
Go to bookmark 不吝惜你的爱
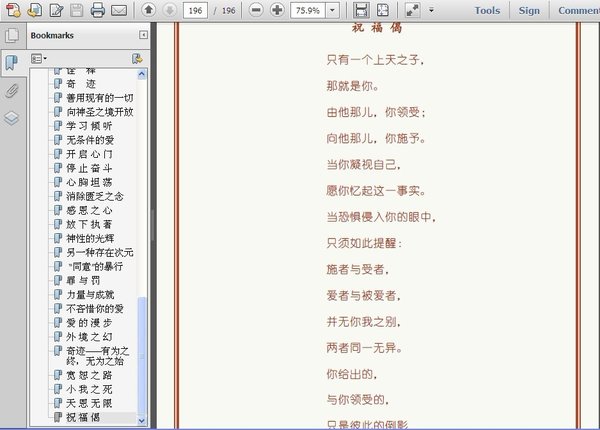(x=95, y=309)
